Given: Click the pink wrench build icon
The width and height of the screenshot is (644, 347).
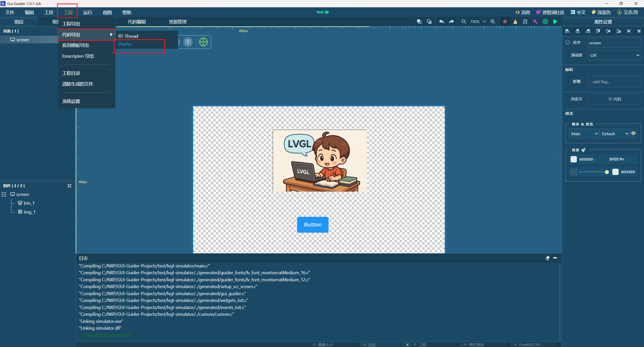Looking at the screenshot, I should point(535,22).
